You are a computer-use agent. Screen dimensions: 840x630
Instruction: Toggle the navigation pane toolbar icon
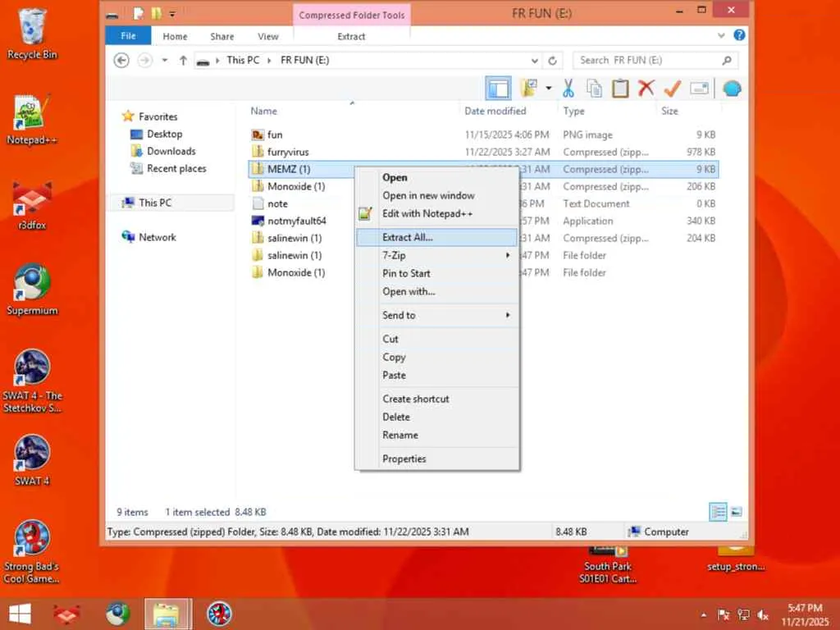tap(498, 89)
